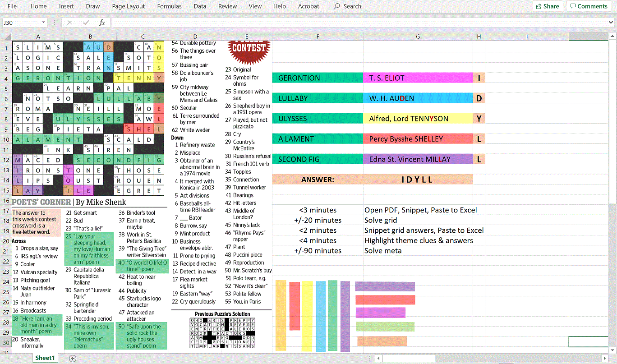The width and height of the screenshot is (617, 364).
Task: Select column I header
Action: tap(527, 37)
